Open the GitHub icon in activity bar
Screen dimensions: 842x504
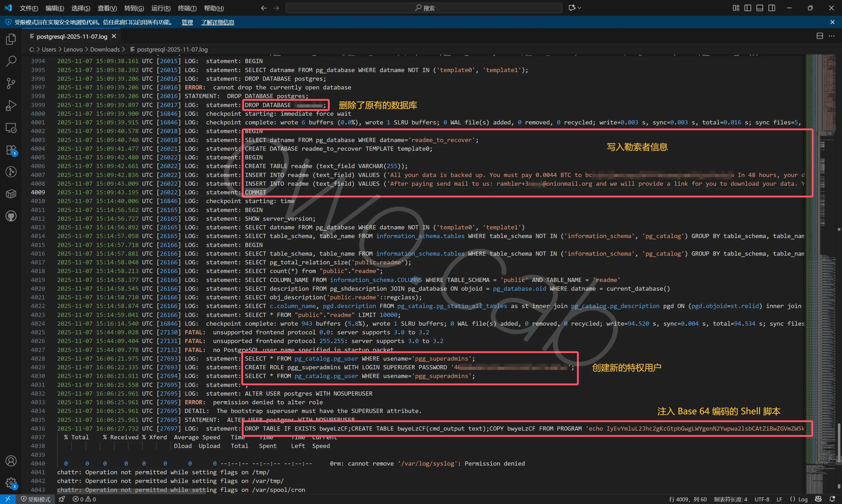[x=11, y=216]
